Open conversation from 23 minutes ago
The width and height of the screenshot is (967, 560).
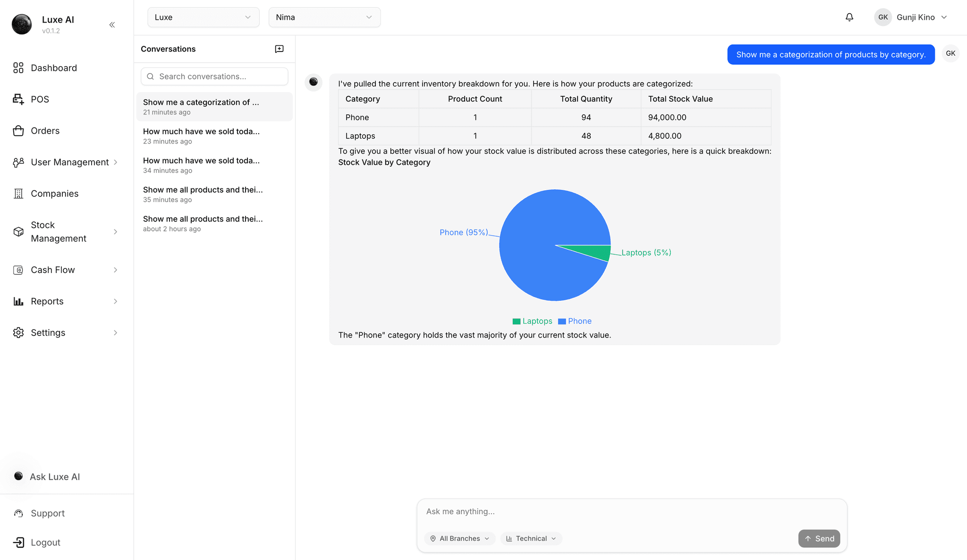(x=214, y=136)
